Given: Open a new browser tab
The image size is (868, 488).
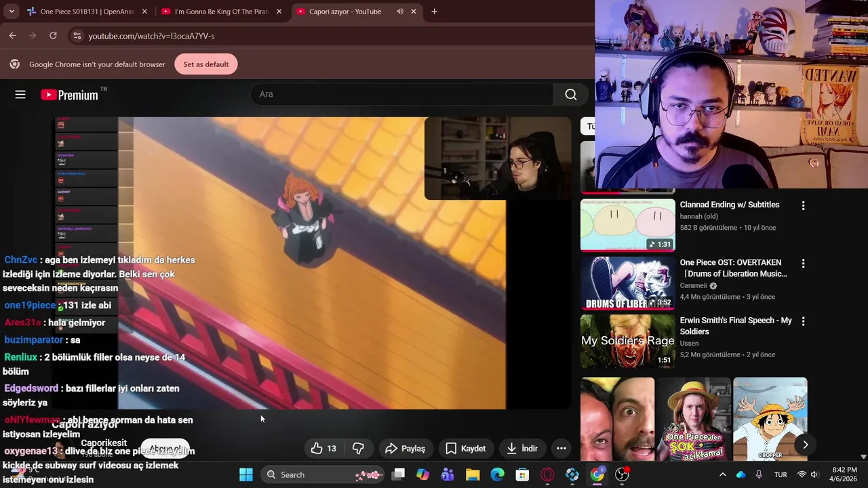Looking at the screenshot, I should tap(434, 12).
